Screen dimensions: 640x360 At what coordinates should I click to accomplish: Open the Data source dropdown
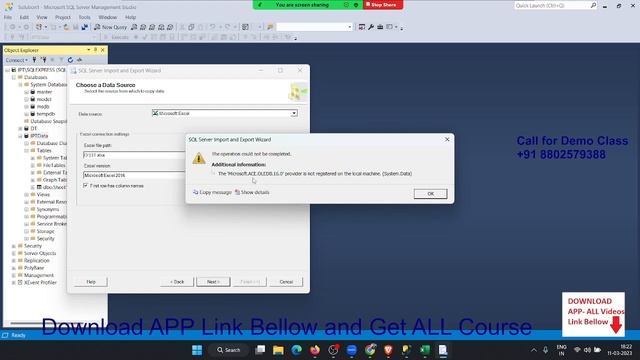(294, 113)
